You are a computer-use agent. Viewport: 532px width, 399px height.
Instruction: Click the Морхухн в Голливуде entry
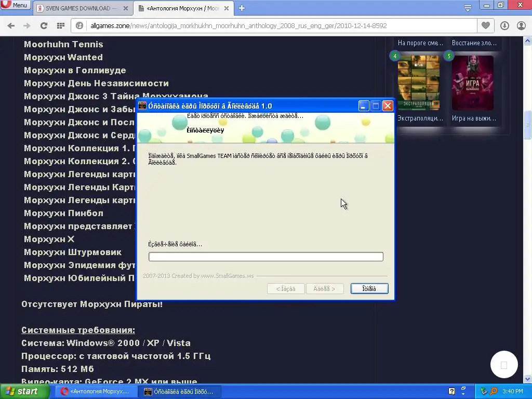[75, 70]
